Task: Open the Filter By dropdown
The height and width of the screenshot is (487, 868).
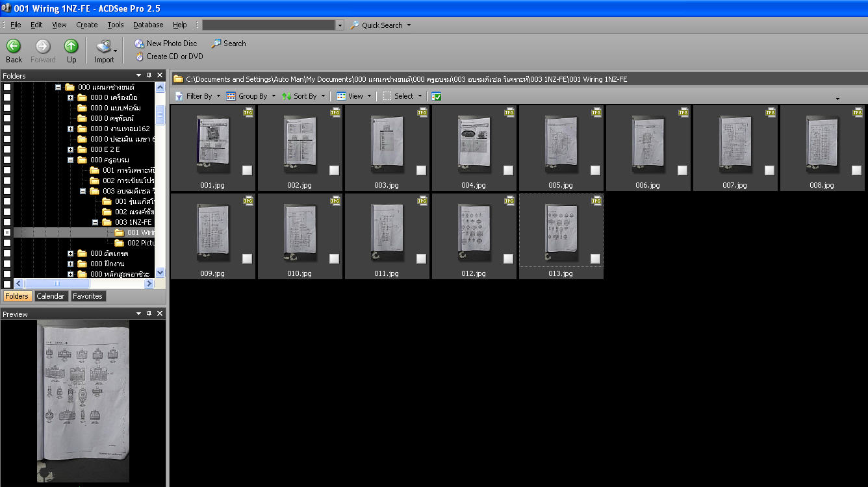Action: click(x=198, y=96)
